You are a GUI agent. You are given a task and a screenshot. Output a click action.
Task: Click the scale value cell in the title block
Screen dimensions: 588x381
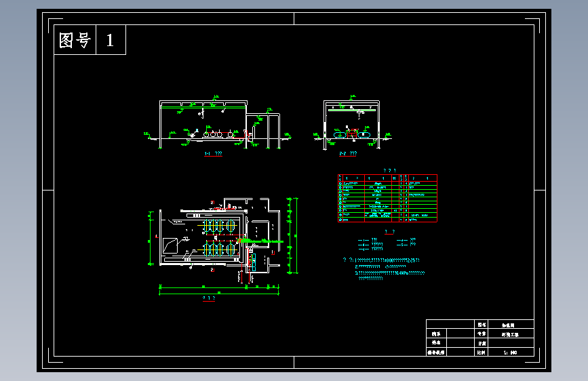(x=511, y=352)
